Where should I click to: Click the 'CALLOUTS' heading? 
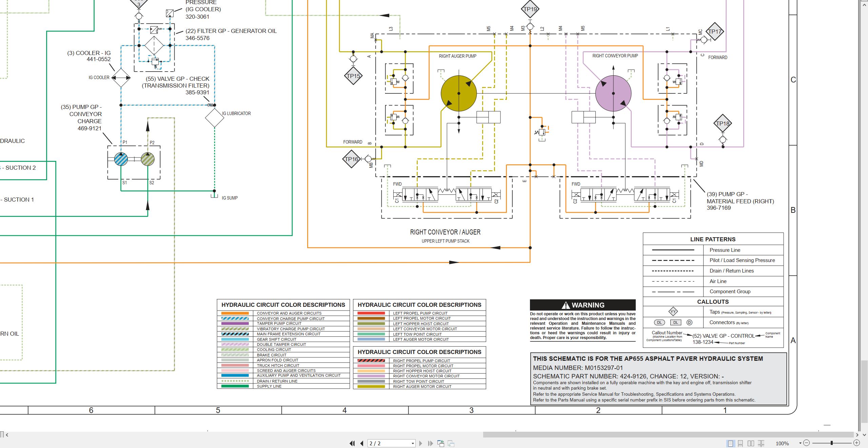coord(713,302)
